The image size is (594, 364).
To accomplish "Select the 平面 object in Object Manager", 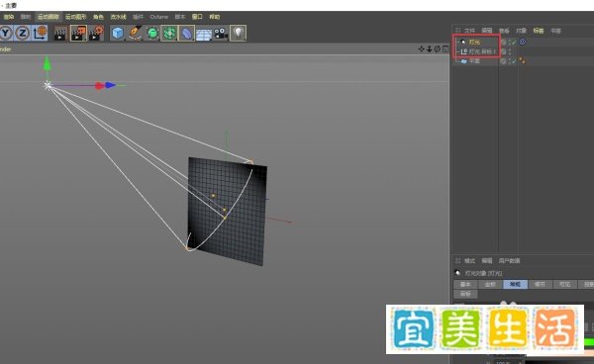I will pyautogui.click(x=474, y=61).
